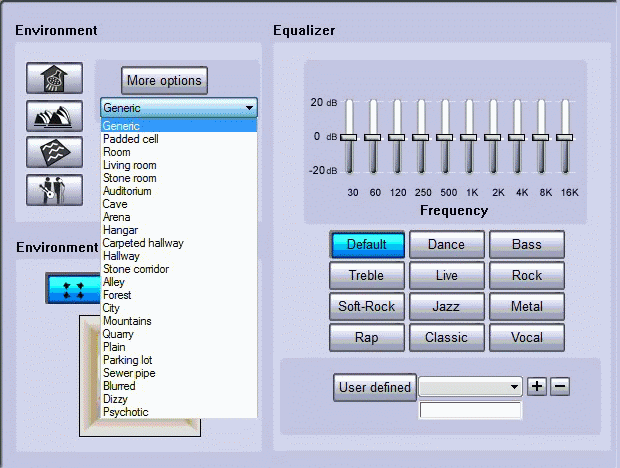Apply the Rock equalizer preset
Viewport: 620px width, 468px height.
point(527,276)
